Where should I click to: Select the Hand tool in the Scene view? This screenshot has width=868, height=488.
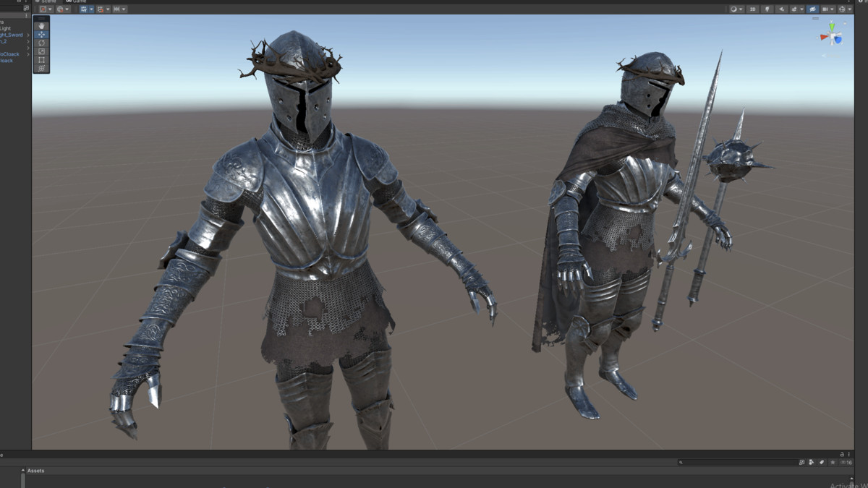point(41,27)
